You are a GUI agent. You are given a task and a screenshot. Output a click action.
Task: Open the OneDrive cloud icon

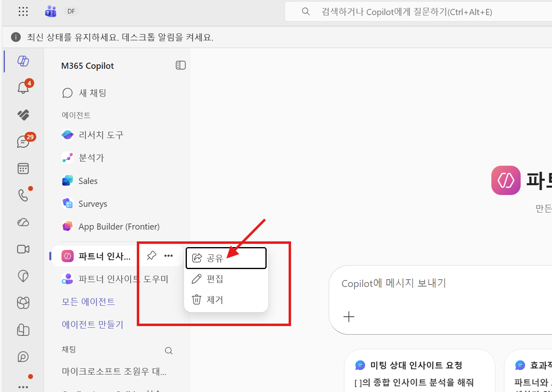(x=23, y=222)
